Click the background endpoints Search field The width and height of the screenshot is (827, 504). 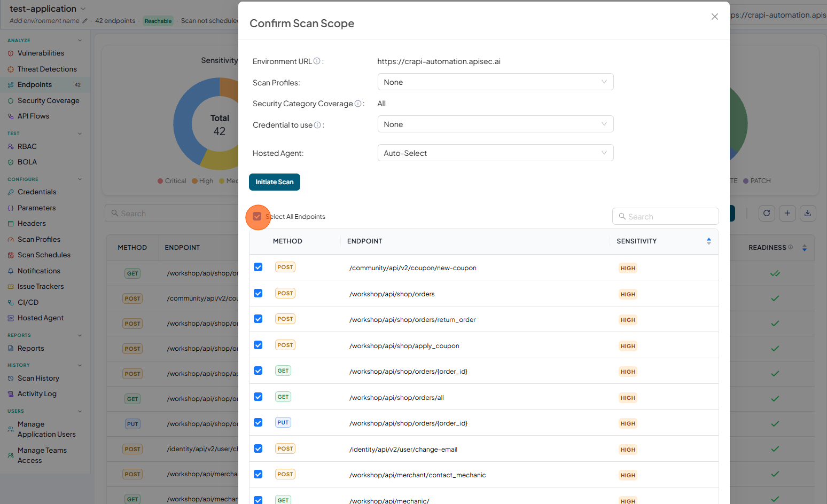click(171, 213)
